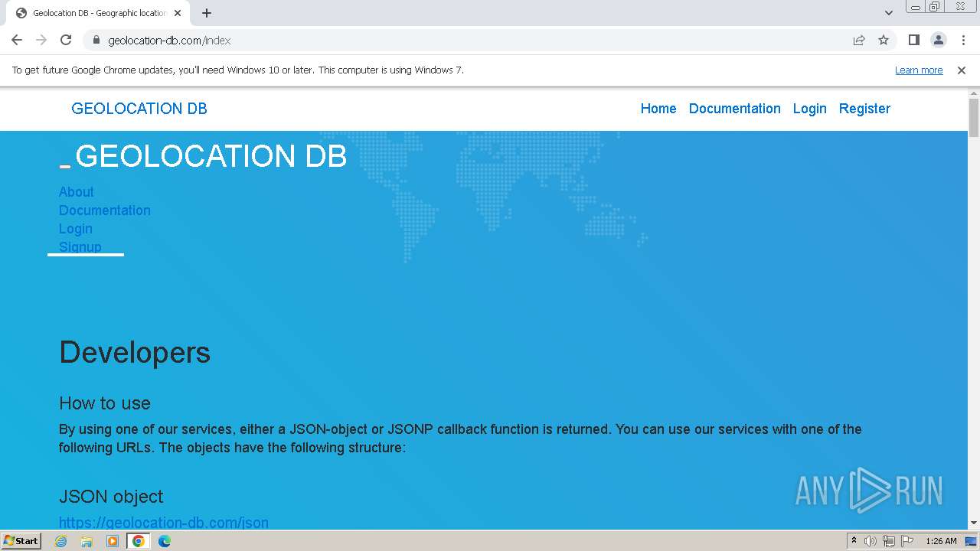Click the JSON object subheading

point(111,497)
